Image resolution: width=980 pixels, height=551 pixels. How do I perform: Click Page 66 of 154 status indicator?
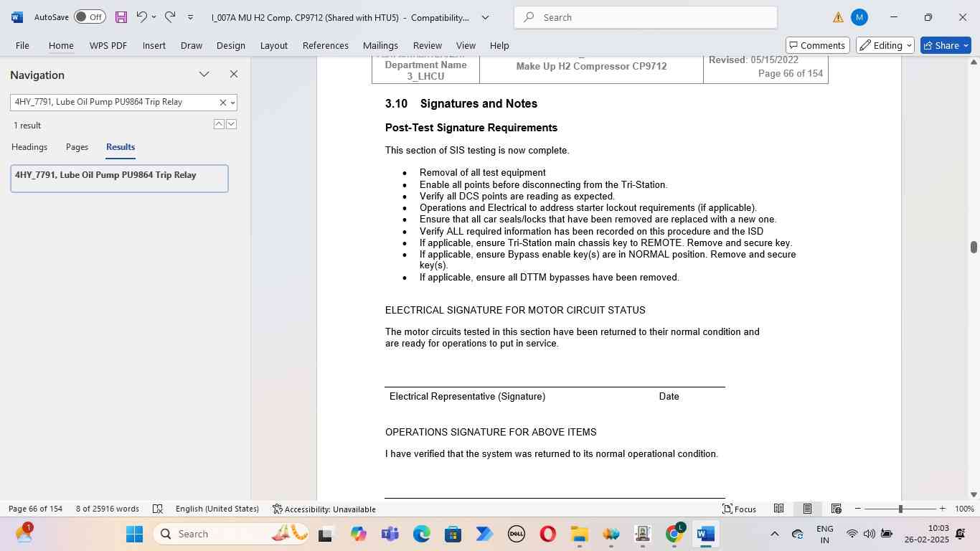(36, 509)
